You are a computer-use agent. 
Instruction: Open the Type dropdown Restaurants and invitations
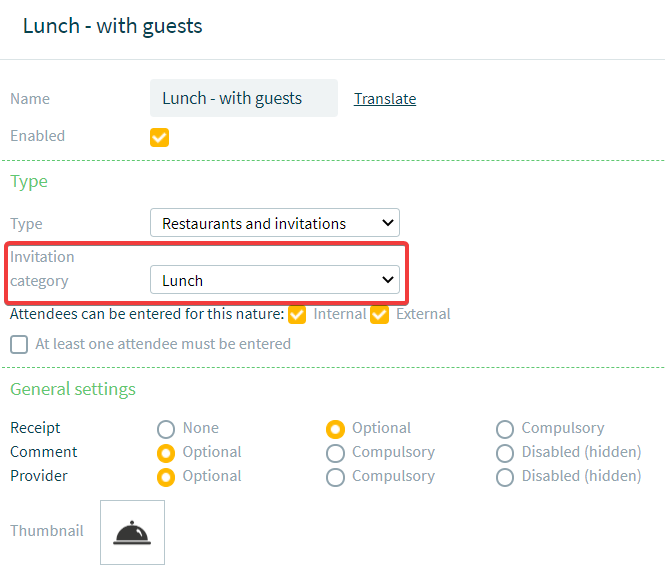coord(275,223)
